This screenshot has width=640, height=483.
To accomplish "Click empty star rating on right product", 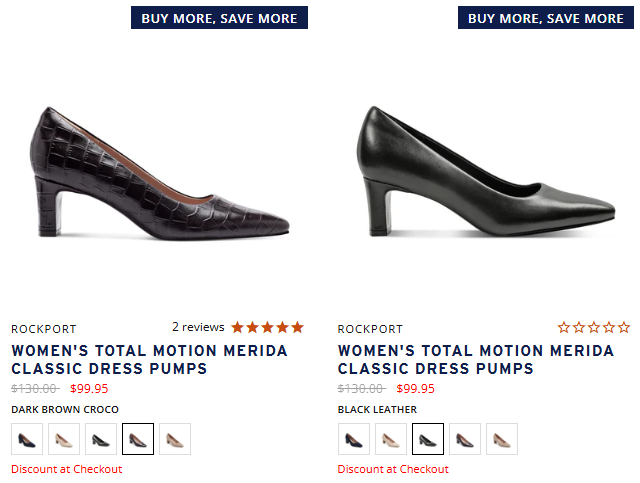I will (594, 327).
